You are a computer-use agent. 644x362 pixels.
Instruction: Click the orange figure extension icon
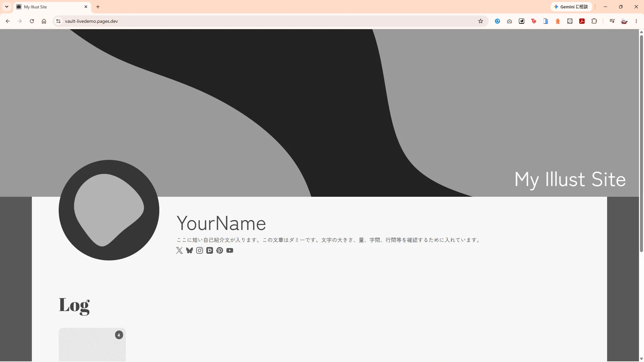coord(558,21)
